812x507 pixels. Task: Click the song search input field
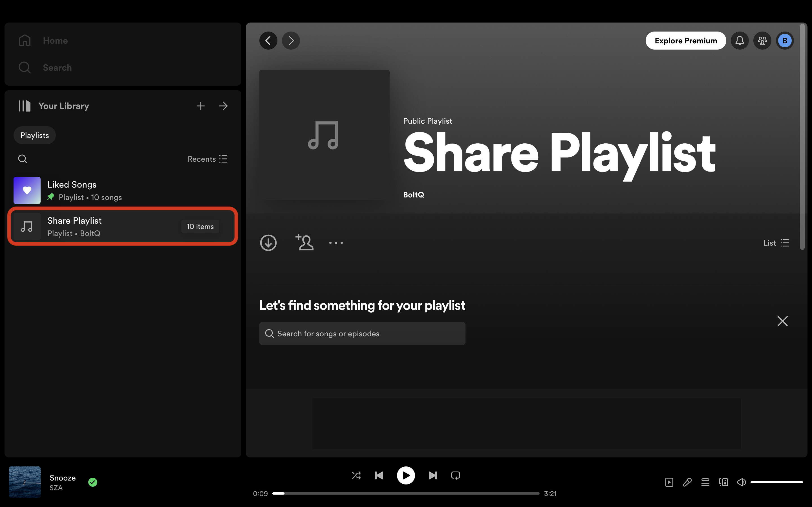click(363, 333)
